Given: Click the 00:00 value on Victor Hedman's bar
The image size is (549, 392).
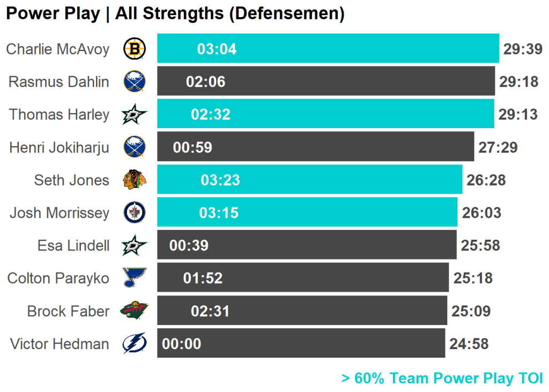Looking at the screenshot, I should [181, 344].
